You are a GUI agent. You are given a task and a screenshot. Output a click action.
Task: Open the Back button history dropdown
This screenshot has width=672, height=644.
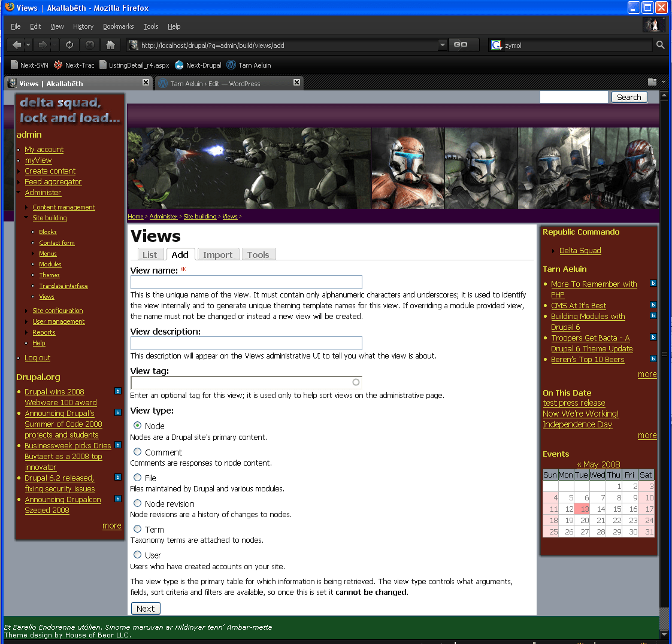click(x=28, y=44)
